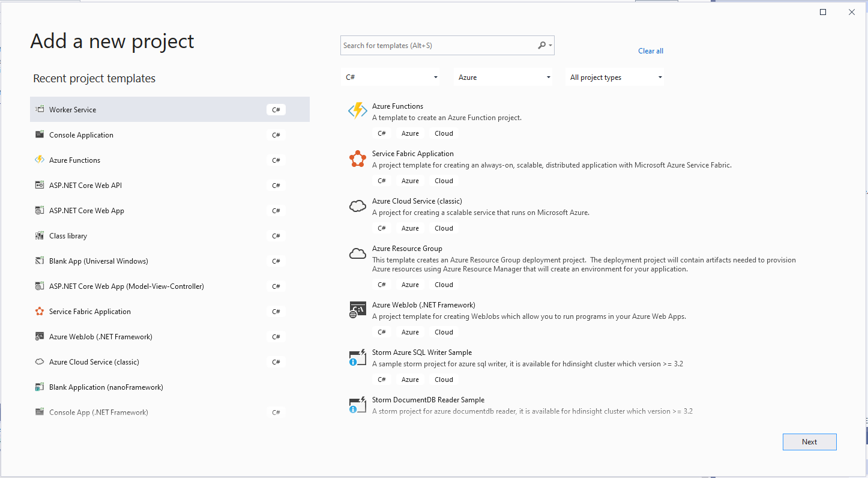Viewport: 868px width, 478px height.
Task: Open the C# language filter dropdown
Action: pos(391,77)
